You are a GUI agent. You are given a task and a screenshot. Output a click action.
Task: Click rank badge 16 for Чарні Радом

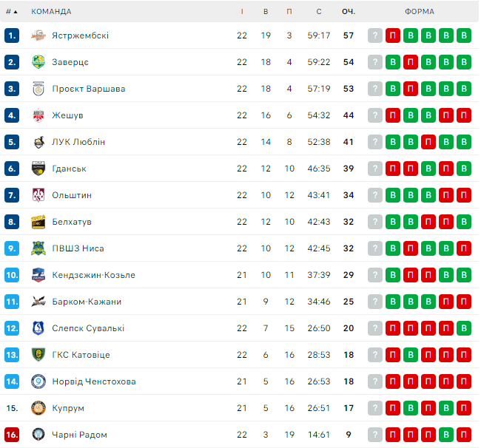[x=11, y=435]
